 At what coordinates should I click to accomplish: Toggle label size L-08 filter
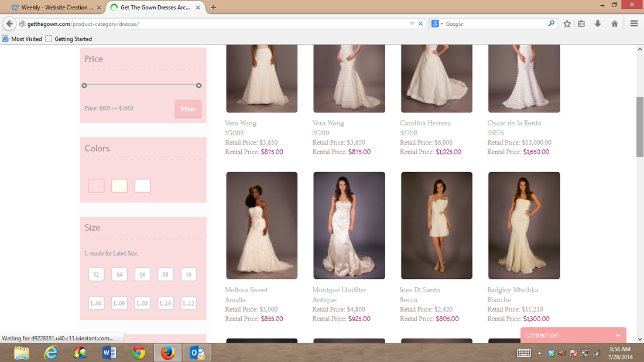(x=142, y=303)
